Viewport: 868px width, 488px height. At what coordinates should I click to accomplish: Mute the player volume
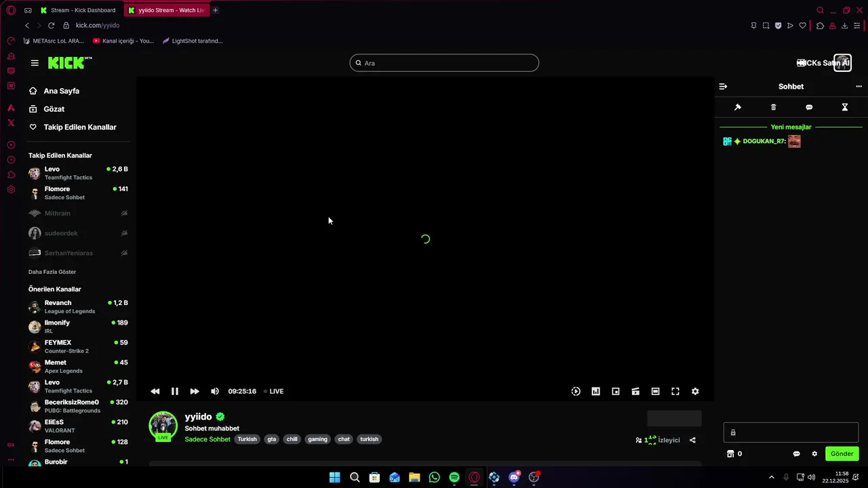[215, 391]
